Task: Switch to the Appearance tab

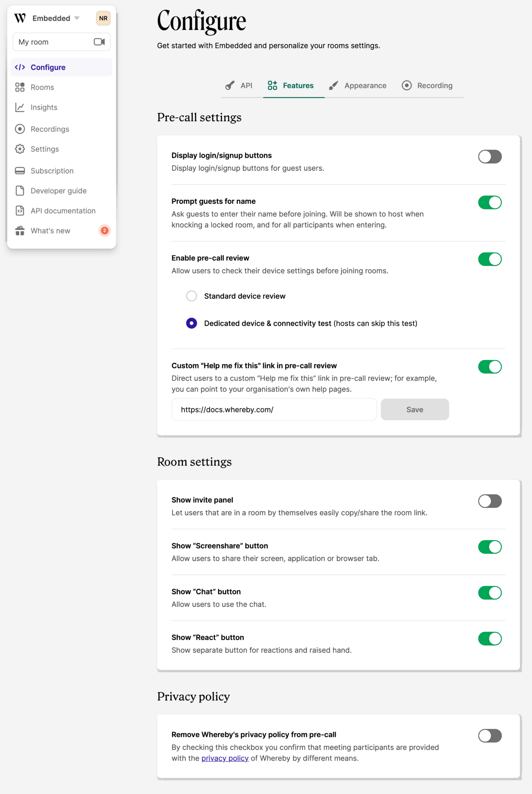Action: (x=365, y=86)
